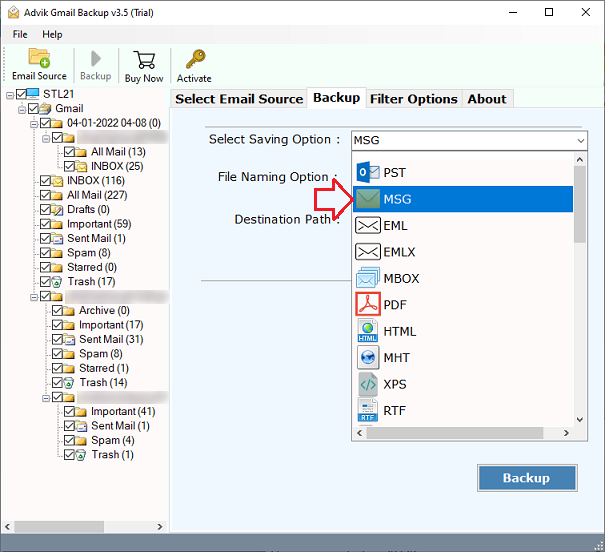Click the folder tree horizontal scrollbar thumb
This screenshot has height=552, width=605.
point(59,527)
